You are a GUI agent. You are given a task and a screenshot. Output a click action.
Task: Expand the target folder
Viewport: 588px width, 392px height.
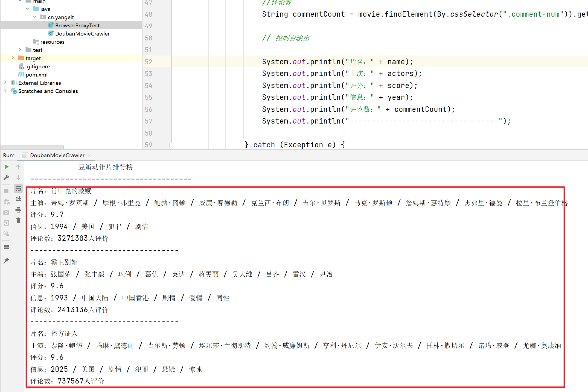pos(13,58)
